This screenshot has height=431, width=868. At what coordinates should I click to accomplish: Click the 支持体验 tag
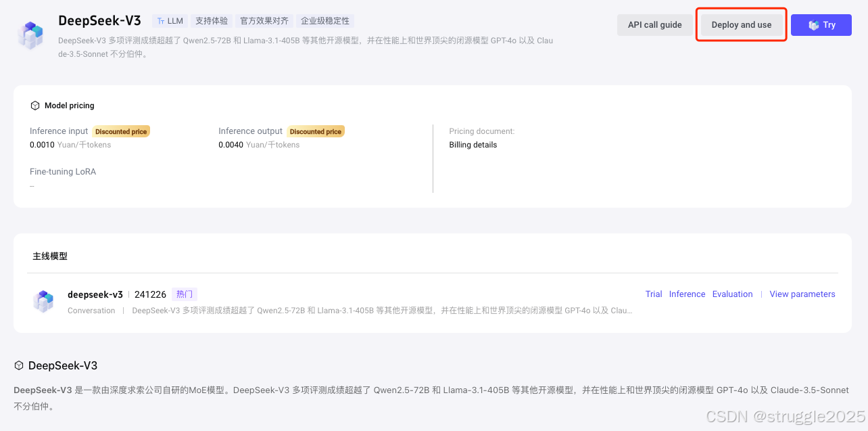[x=212, y=21]
